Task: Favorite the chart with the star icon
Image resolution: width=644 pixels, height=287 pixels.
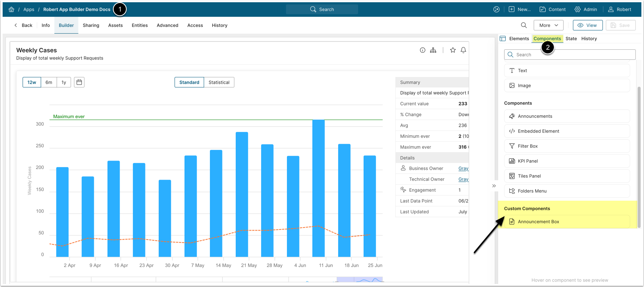Action: [x=453, y=50]
